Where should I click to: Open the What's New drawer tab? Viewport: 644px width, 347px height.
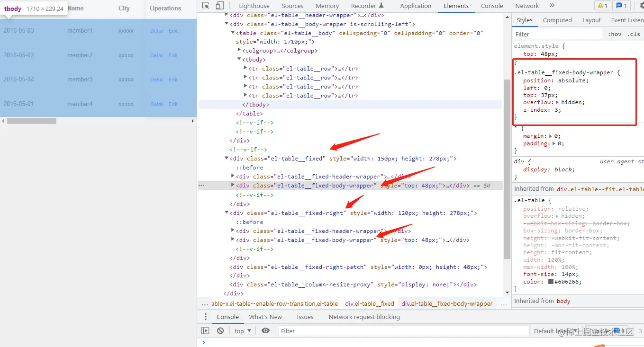[x=265, y=317]
